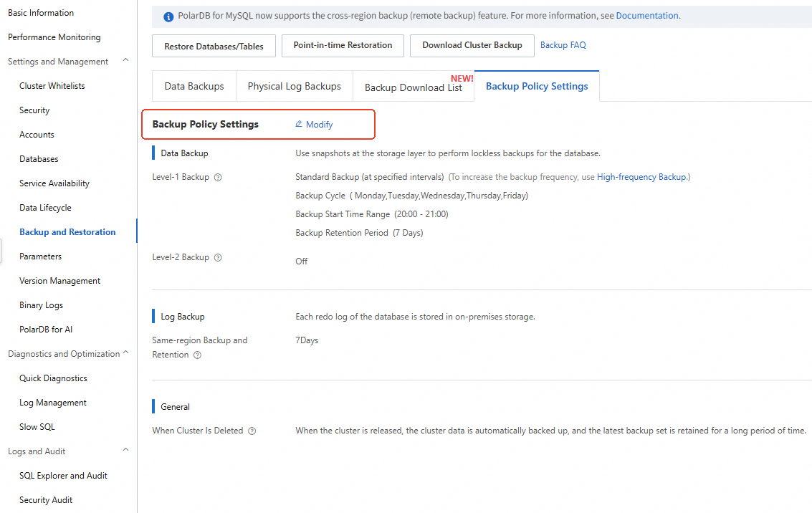Select the Backup Policy Settings tab
812x513 pixels.
click(537, 86)
